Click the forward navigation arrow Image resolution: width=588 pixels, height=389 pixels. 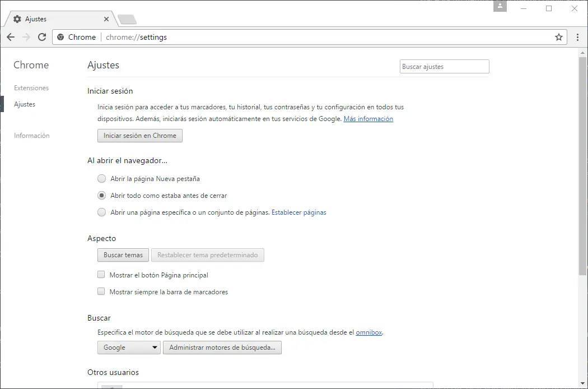pyautogui.click(x=26, y=37)
